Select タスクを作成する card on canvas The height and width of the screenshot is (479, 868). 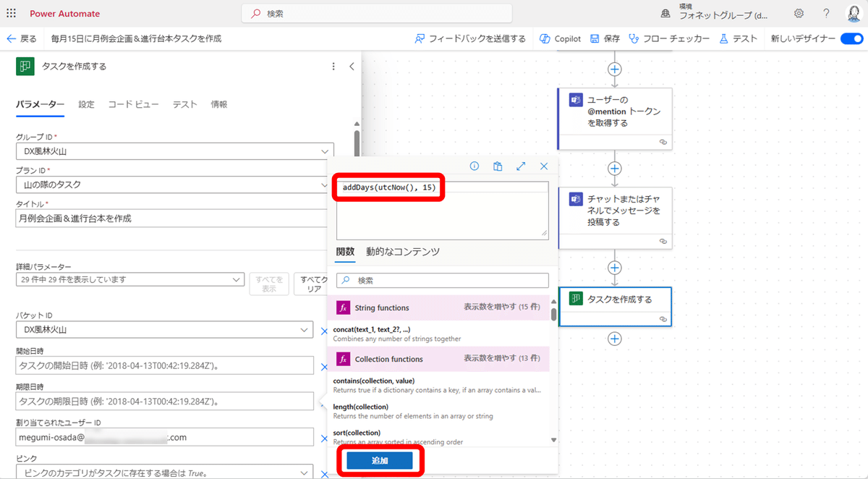(x=615, y=307)
